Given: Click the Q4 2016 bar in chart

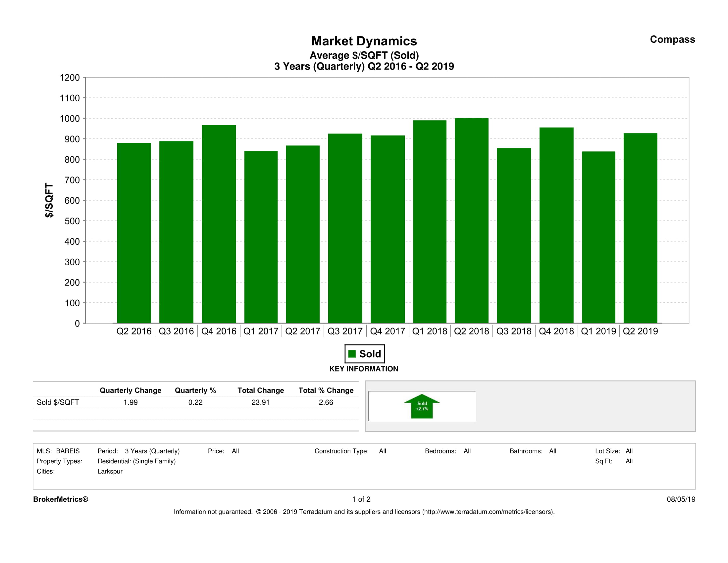Looking at the screenshot, I should pyautogui.click(x=219, y=224).
